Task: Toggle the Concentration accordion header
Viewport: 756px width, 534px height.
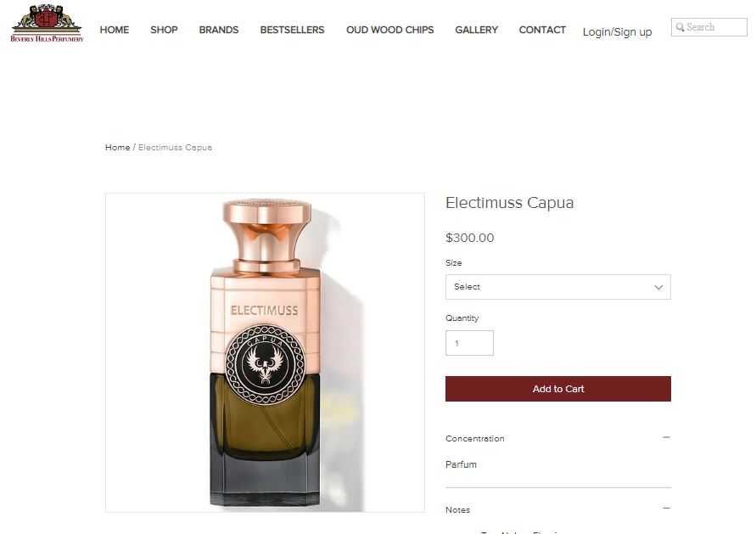Action: 557,438
